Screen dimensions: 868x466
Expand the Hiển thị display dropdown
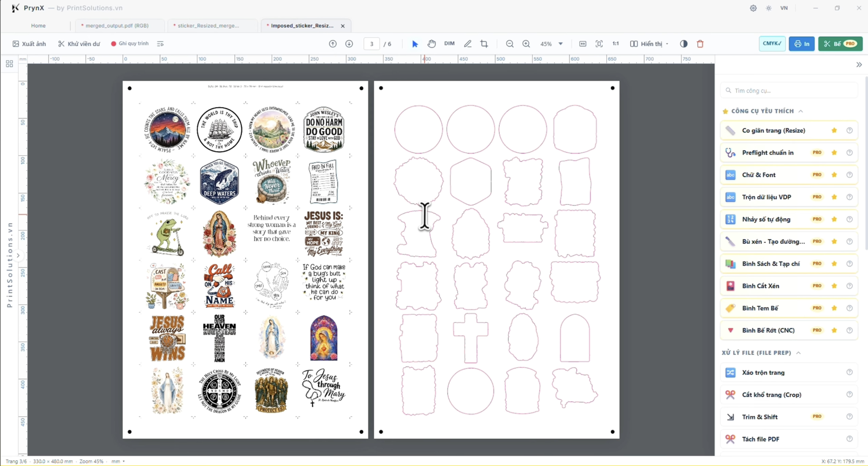649,44
